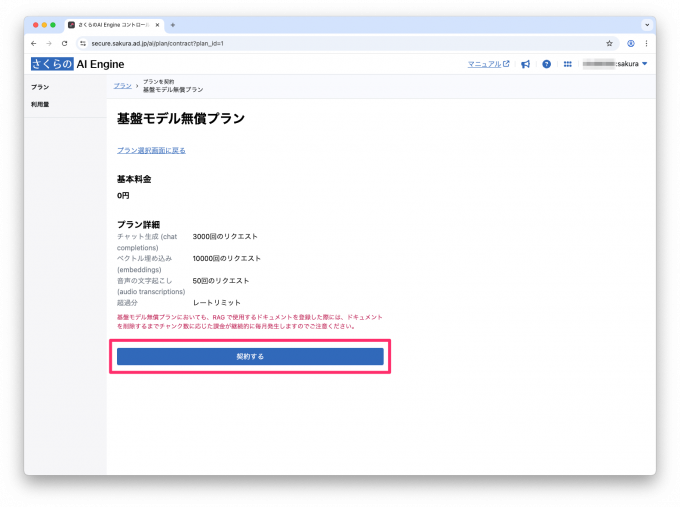The height and width of the screenshot is (507, 680).
Task: Go back with browser back arrow
Action: pos(33,43)
